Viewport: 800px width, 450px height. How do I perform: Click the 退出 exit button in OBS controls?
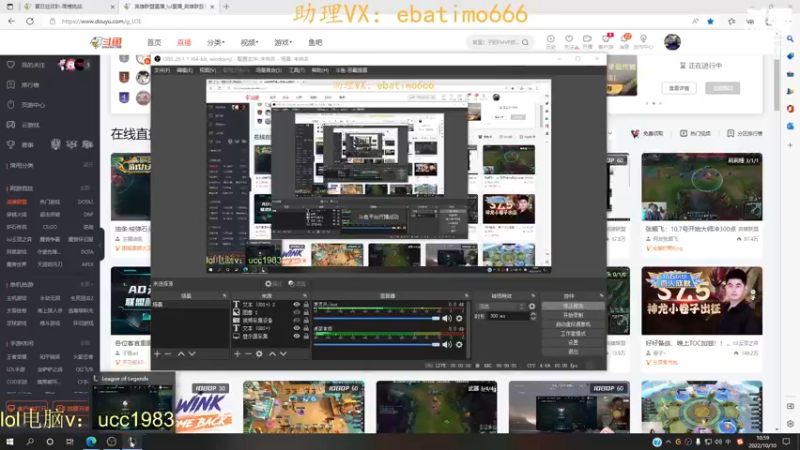tap(573, 352)
